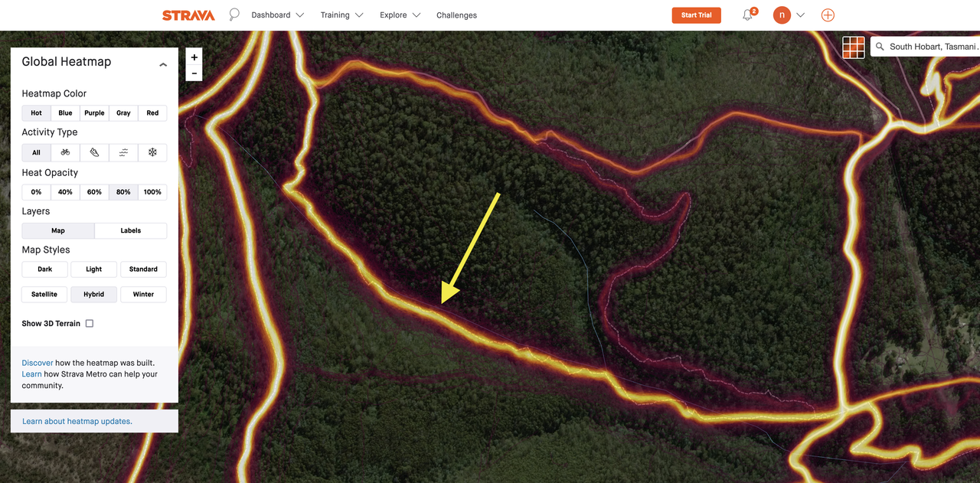Open the Discover heatmap link
Viewport: 980px width, 483px height.
[38, 363]
